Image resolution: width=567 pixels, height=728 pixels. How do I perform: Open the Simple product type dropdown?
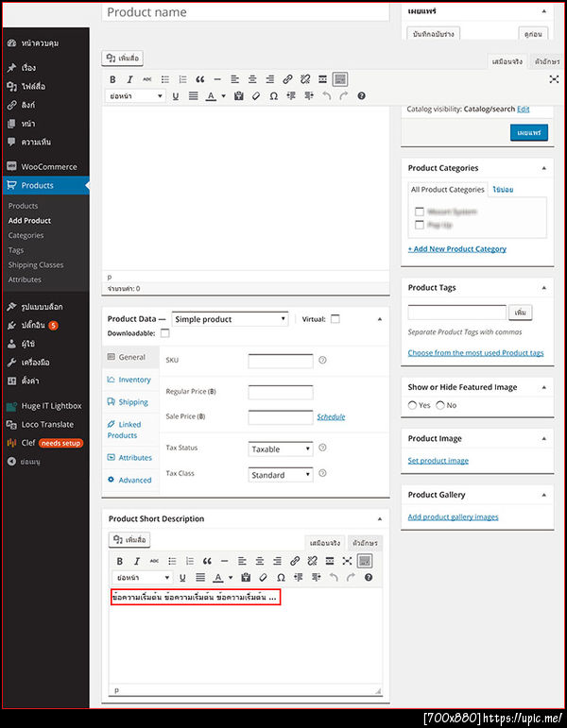[230, 319]
